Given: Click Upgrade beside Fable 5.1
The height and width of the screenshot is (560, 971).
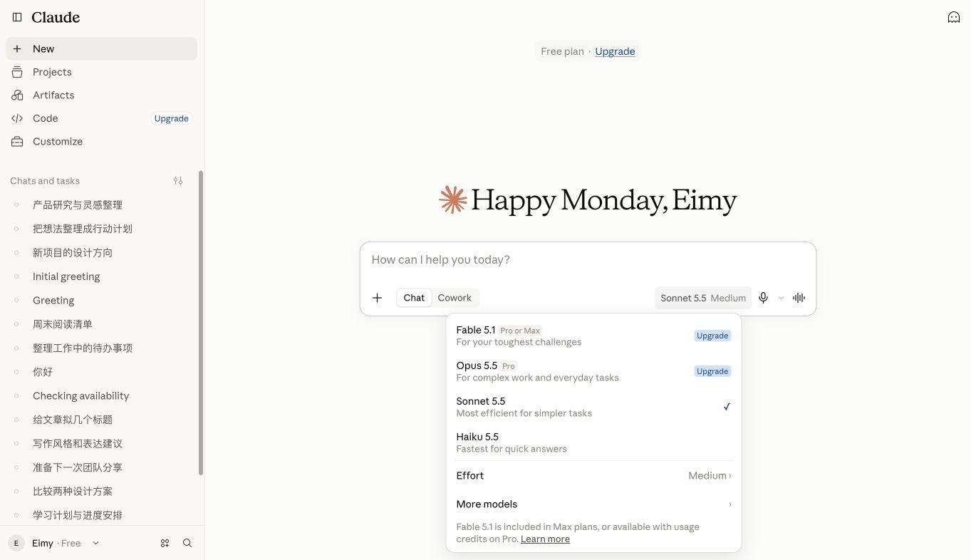Looking at the screenshot, I should point(712,336).
